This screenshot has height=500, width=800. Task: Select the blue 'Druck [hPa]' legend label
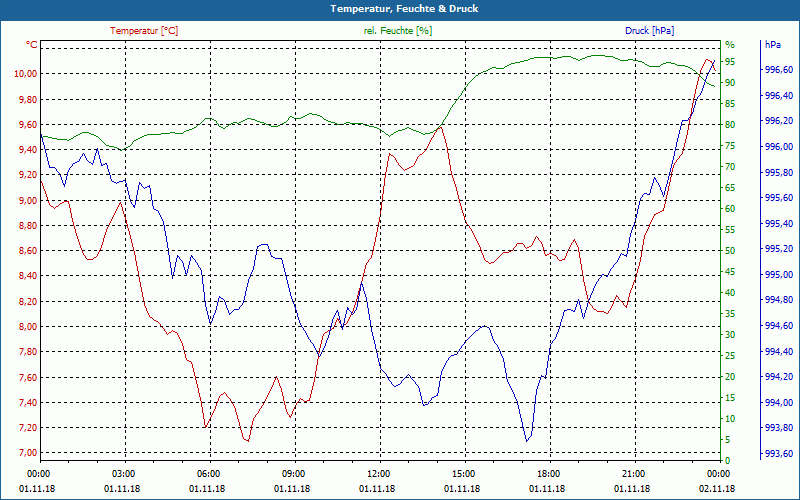(649, 31)
